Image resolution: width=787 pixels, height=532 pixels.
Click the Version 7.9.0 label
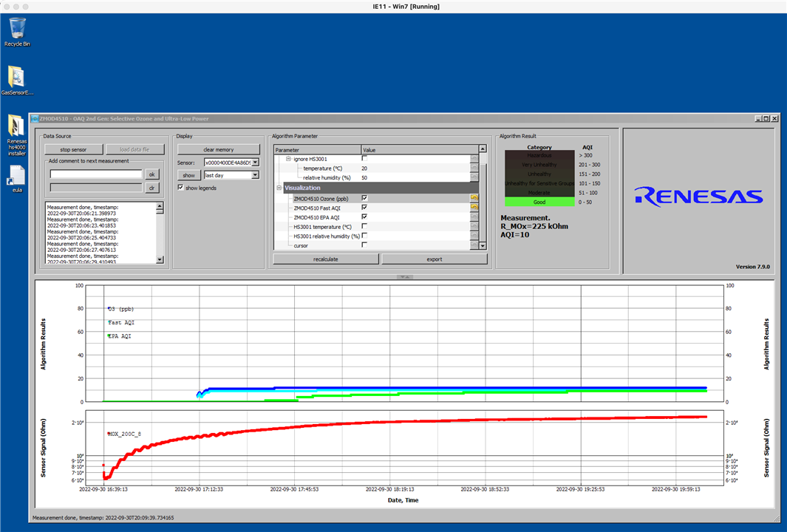[x=753, y=267]
